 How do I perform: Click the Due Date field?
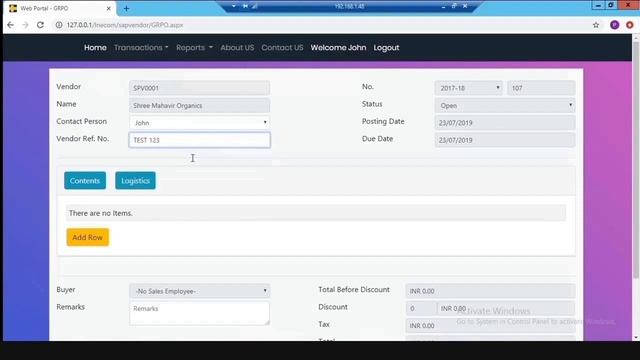point(505,140)
